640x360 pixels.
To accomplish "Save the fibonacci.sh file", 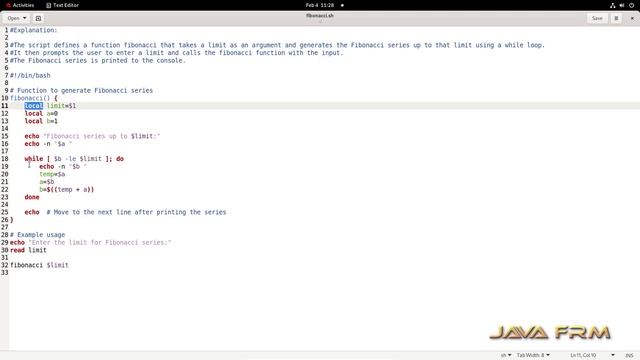I will point(597,18).
